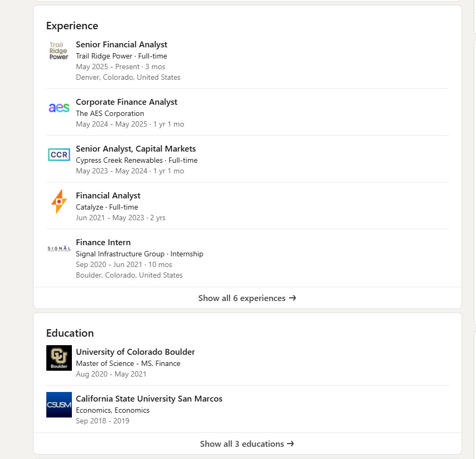Click the CU Boulder university logo
The width and height of the screenshot is (476, 459).
coord(59,358)
